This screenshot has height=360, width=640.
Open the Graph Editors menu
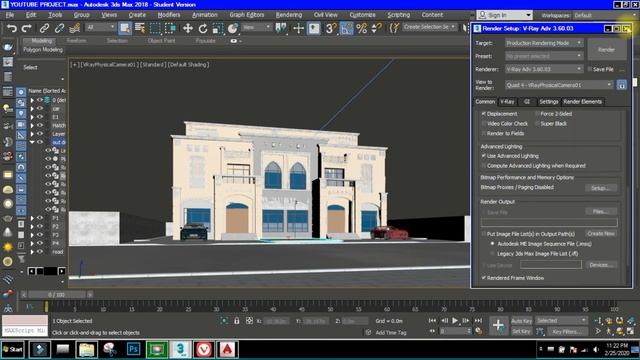click(247, 15)
